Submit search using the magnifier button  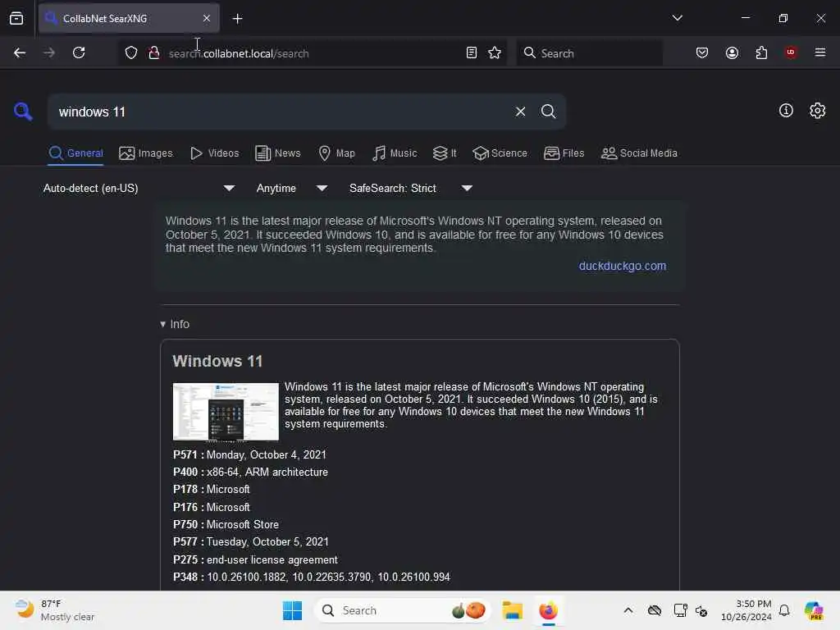548,112
